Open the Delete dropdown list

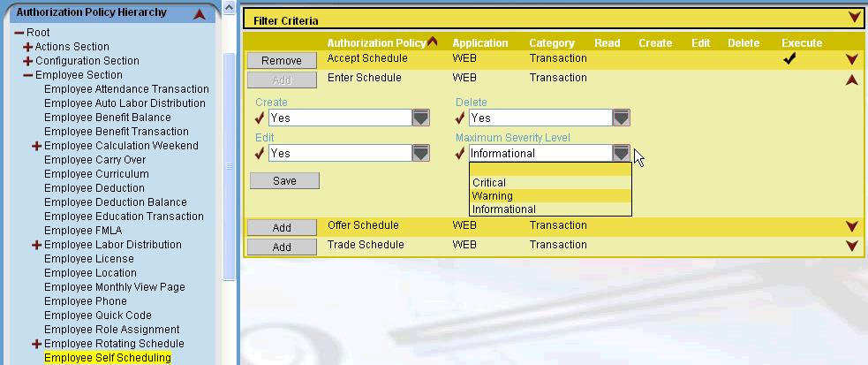[622, 118]
